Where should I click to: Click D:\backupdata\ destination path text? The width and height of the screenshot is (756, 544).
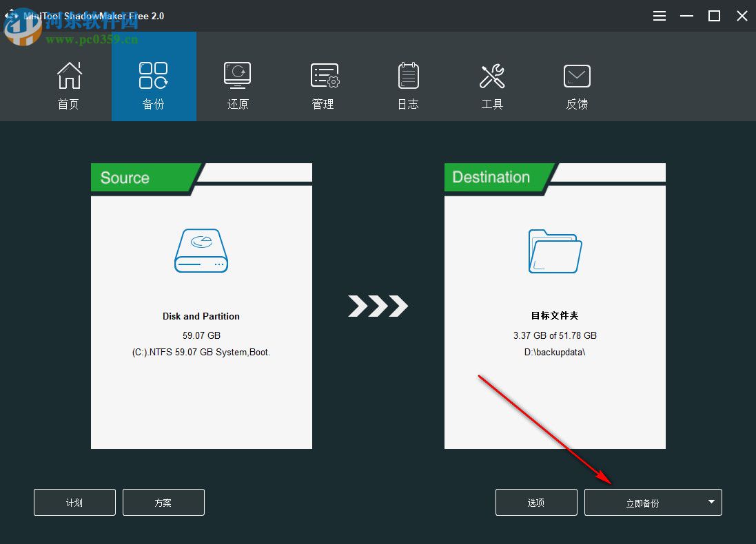point(555,352)
